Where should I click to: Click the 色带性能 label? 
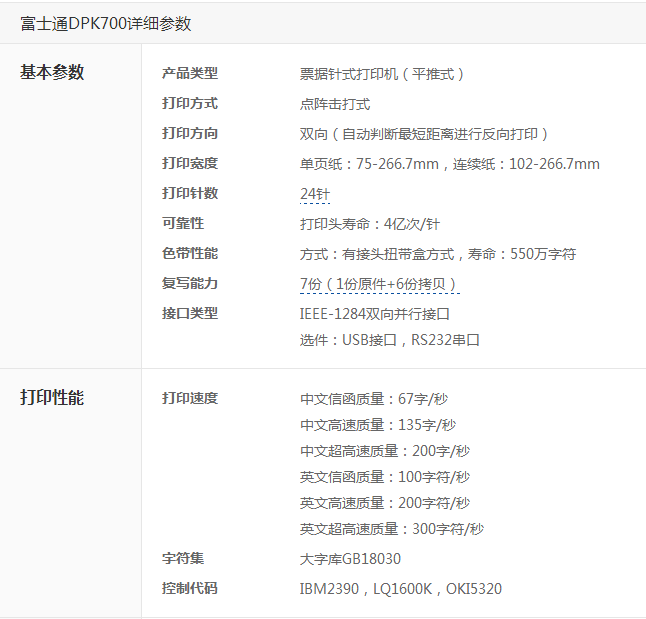190,253
